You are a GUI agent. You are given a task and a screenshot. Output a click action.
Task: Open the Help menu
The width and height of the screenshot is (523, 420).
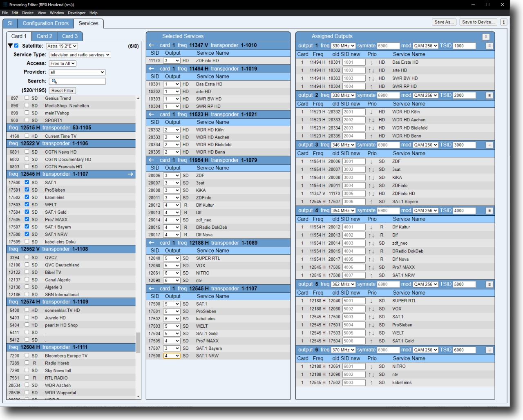94,13
